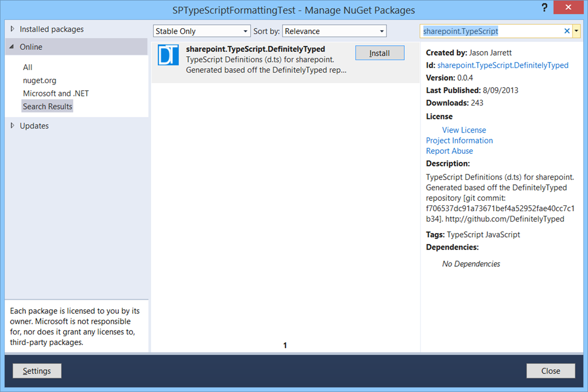Click the Last Published 8/09/2013 date
The width and height of the screenshot is (588, 392).
[500, 90]
